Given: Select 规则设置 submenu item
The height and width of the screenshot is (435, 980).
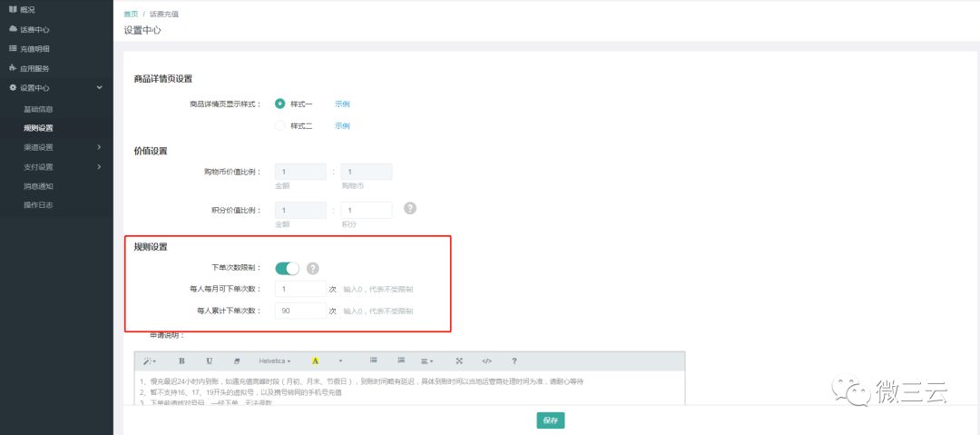Looking at the screenshot, I should 38,128.
